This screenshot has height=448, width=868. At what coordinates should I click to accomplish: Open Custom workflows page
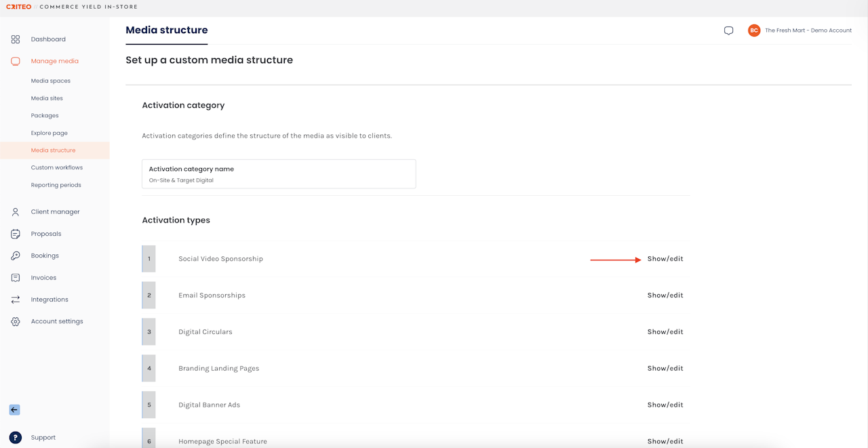pos(57,167)
